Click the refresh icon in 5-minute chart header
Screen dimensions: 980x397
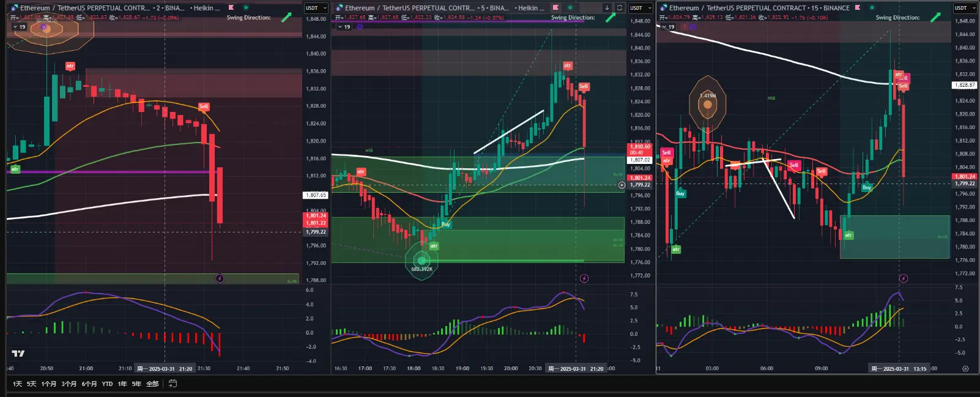coord(620,8)
